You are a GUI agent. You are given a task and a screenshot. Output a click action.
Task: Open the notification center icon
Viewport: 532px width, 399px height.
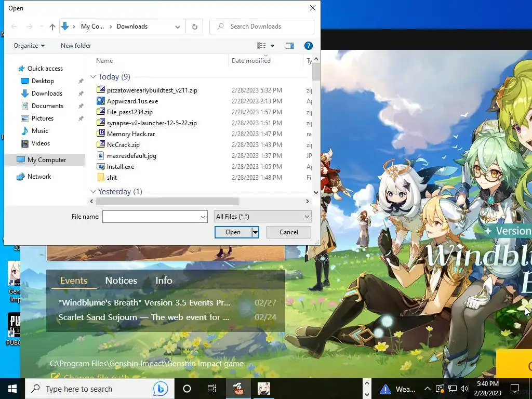coord(515,389)
